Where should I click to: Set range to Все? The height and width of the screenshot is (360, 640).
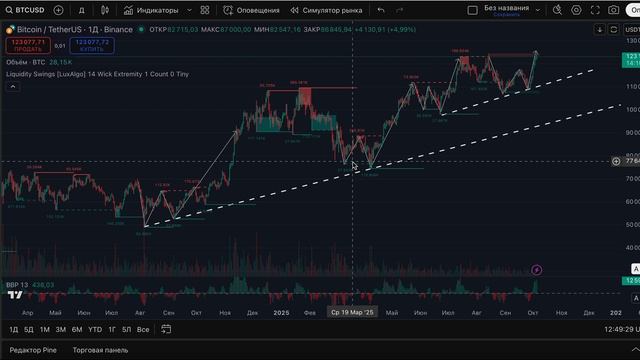(143, 329)
